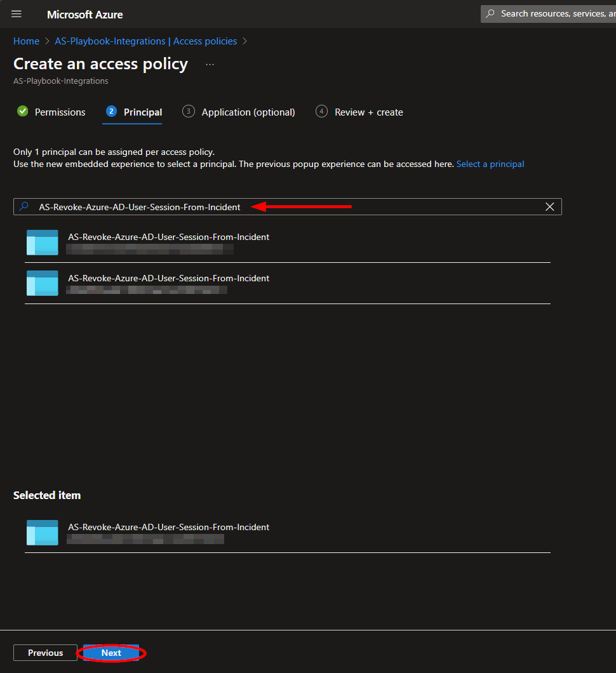Image resolution: width=616 pixels, height=673 pixels.
Task: Click the Previous button
Action: [x=46, y=653]
